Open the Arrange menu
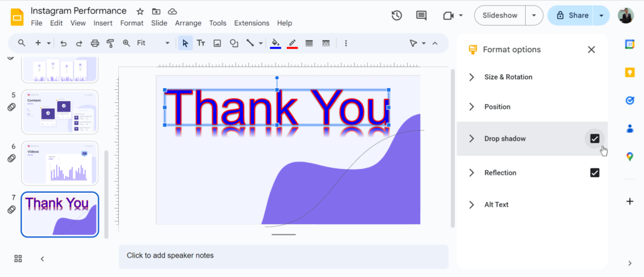 pos(188,23)
